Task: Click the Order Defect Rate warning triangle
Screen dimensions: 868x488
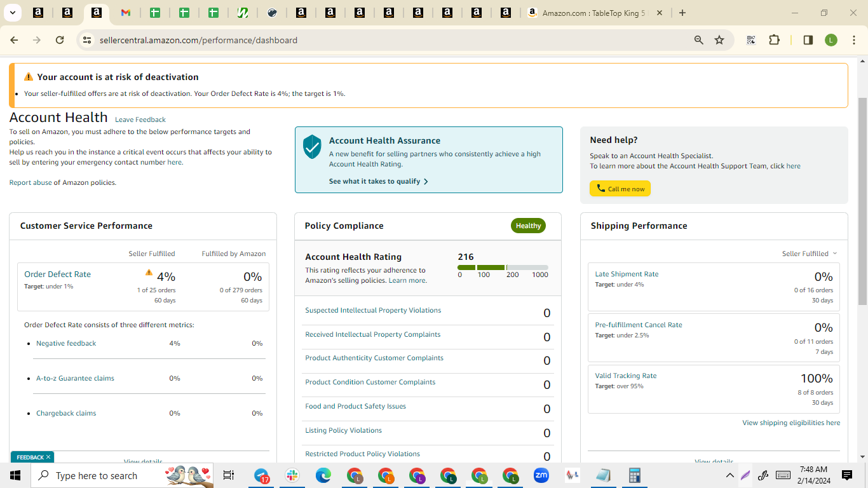Action: point(149,273)
